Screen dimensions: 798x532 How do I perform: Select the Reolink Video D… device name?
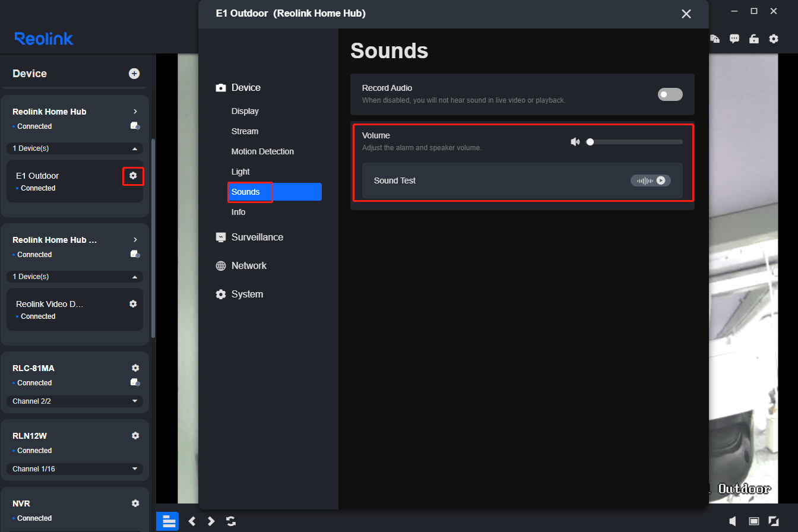[49, 303]
